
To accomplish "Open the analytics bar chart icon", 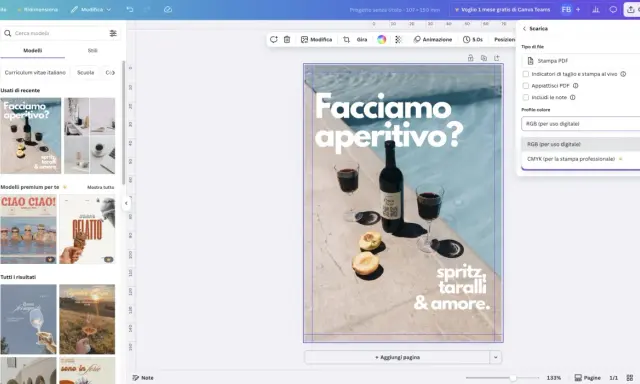I will (596, 9).
